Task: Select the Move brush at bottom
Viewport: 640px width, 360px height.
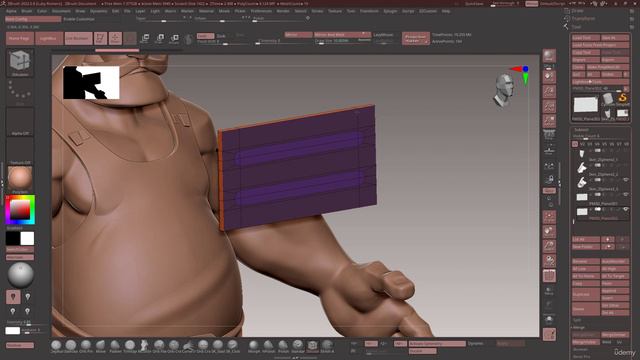Action: click(x=100, y=346)
